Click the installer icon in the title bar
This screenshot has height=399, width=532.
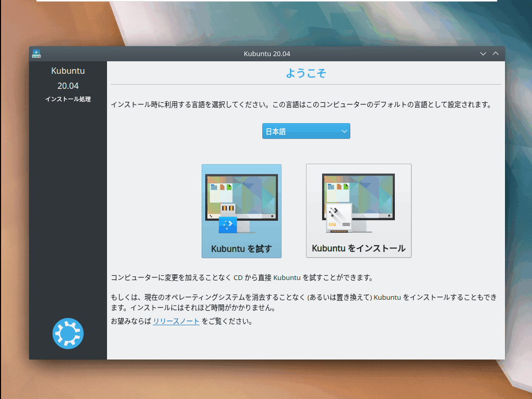pyautogui.click(x=36, y=54)
